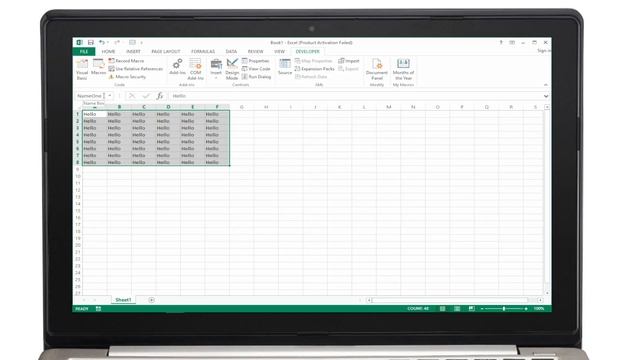Open the Insert controls dropdown

pyautogui.click(x=216, y=69)
